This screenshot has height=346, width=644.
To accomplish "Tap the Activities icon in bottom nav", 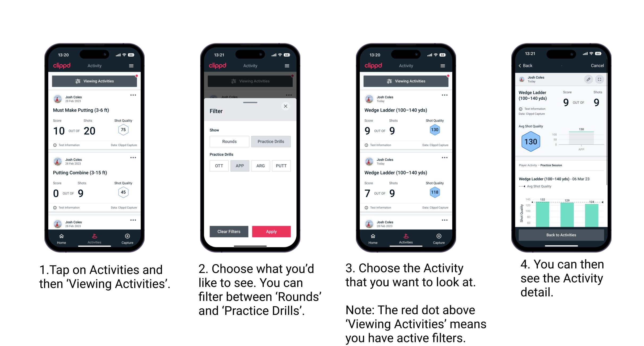I will point(95,237).
